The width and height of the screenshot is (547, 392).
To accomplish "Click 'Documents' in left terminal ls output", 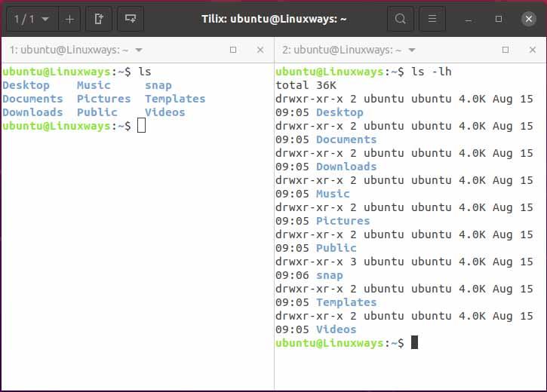I will (32, 99).
